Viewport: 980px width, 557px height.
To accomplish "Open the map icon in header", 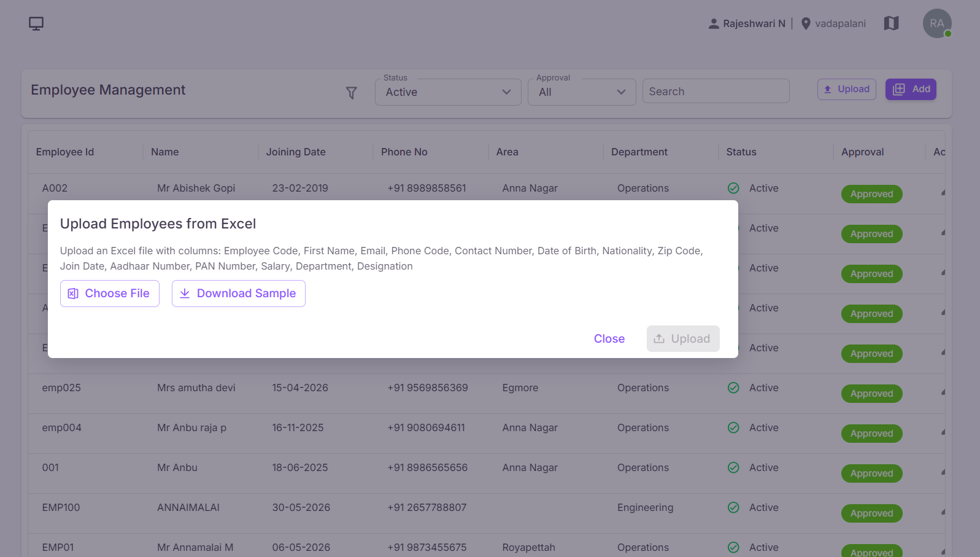I will point(891,23).
